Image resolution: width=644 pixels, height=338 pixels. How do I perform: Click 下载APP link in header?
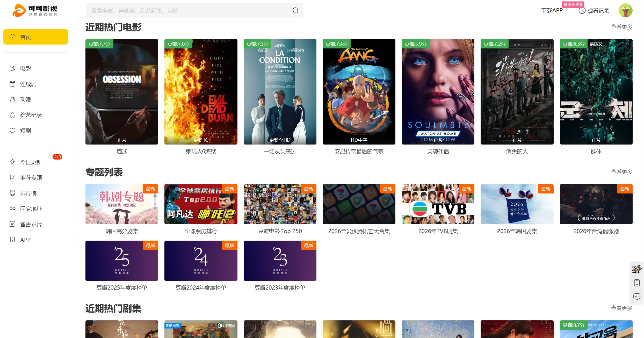[x=552, y=11]
